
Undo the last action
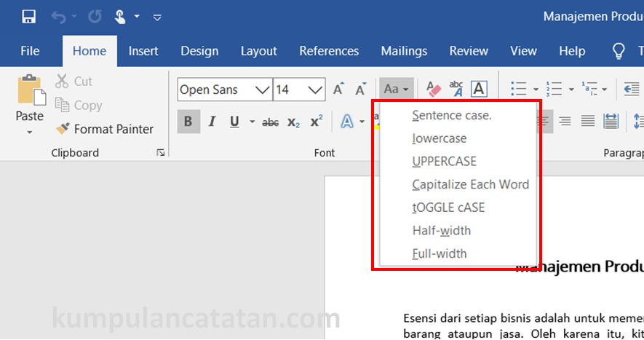59,17
